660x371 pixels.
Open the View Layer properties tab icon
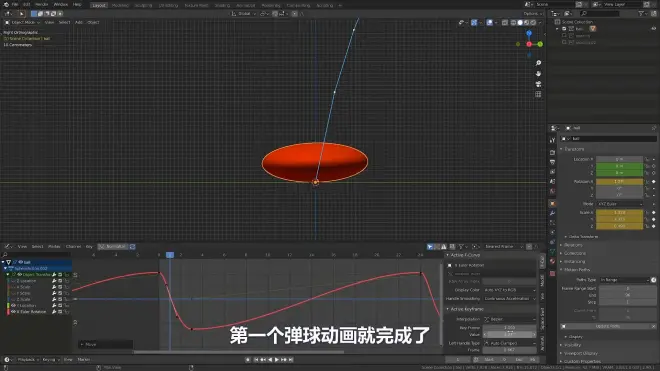(x=552, y=172)
